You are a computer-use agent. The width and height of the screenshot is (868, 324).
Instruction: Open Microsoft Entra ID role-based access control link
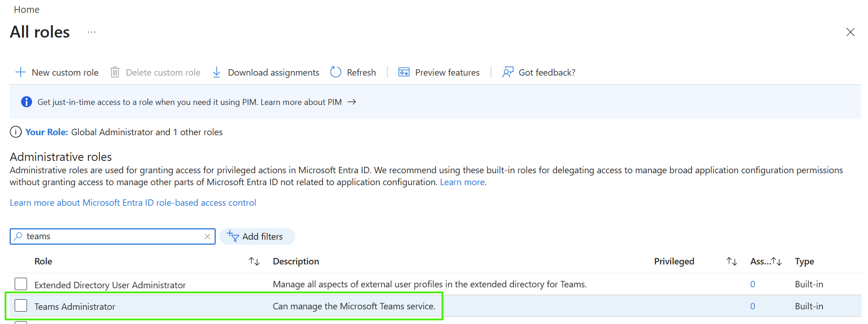(133, 203)
